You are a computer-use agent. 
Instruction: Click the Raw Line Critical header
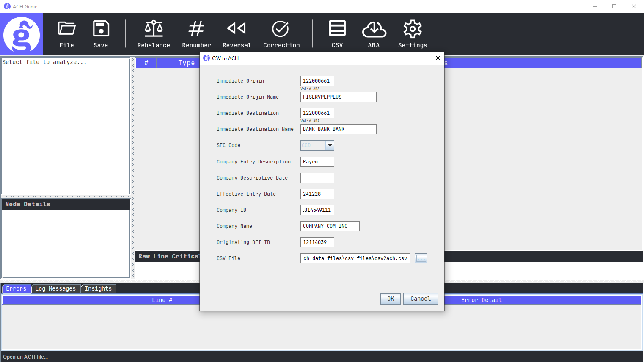tap(168, 256)
